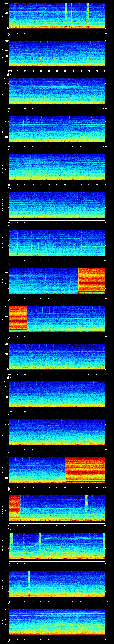Click the 1:53:00 start time label
The image size is (114, 644).
pos(9,374)
